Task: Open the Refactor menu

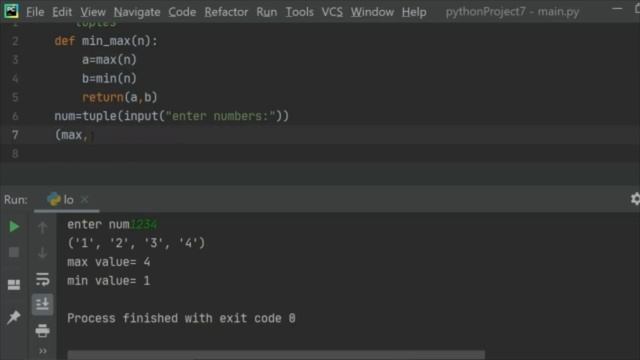Action: pos(226,12)
